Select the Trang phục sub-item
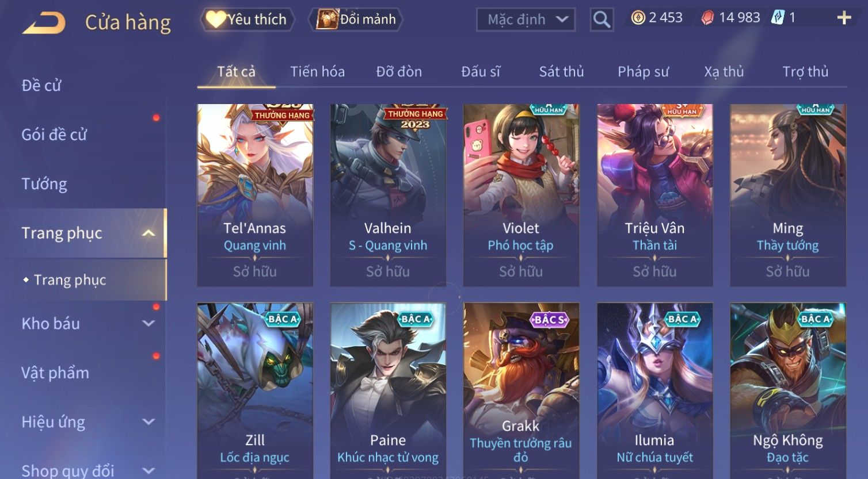 [x=70, y=280]
